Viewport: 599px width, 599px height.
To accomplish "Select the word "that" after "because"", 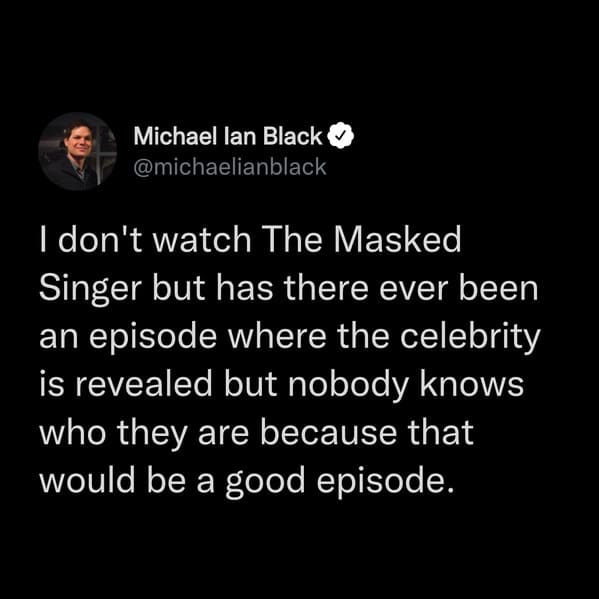I will pos(440,432).
